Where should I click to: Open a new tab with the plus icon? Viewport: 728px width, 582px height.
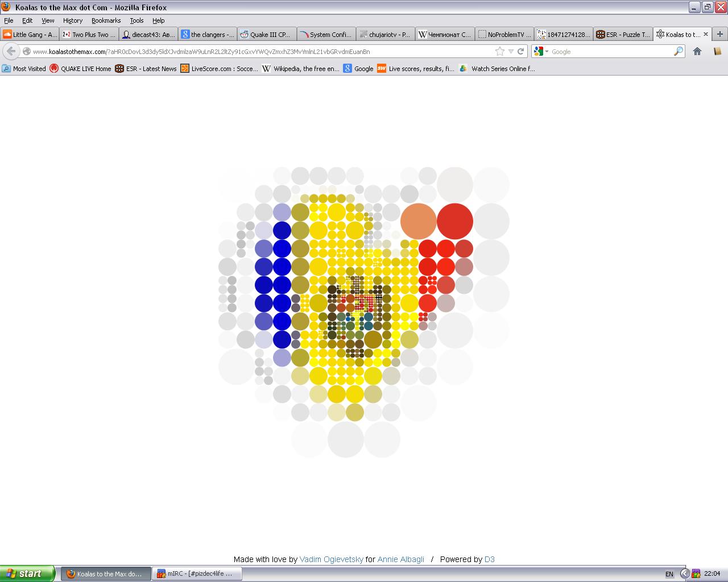pos(719,34)
